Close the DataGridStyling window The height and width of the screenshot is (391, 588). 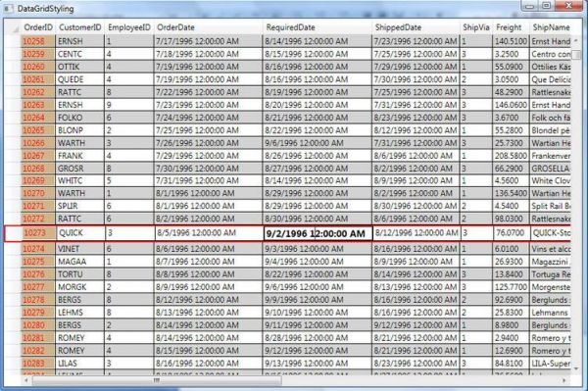coord(568,5)
